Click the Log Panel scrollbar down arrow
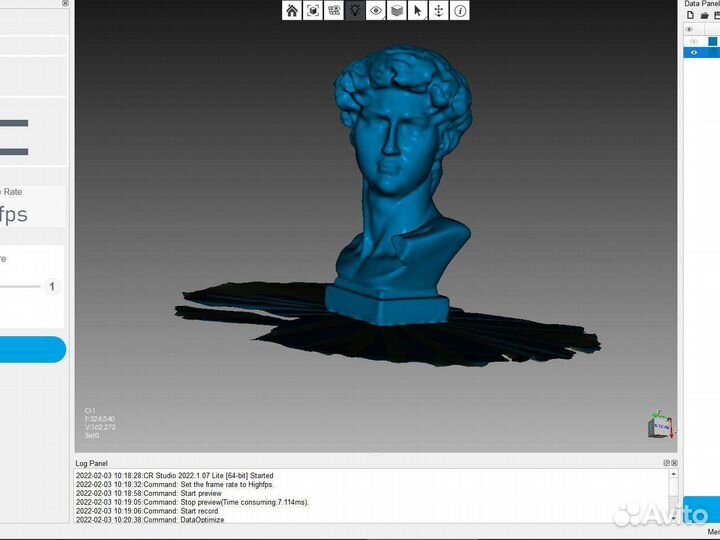The image size is (720, 540). (674, 518)
